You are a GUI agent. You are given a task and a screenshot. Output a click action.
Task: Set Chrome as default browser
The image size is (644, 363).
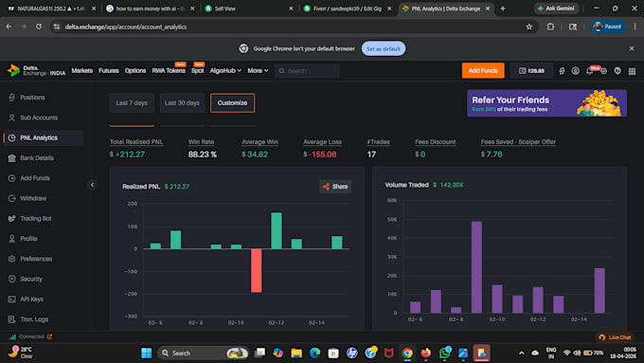point(384,48)
